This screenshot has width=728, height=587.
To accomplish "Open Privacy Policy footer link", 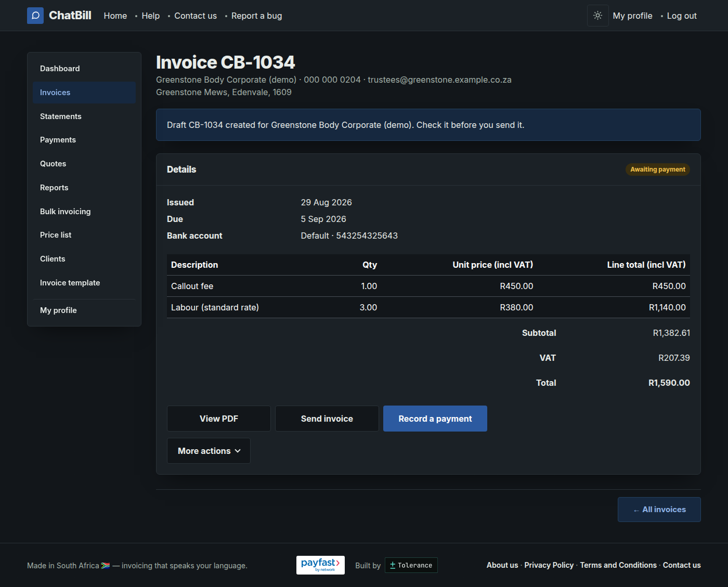I will [549, 565].
